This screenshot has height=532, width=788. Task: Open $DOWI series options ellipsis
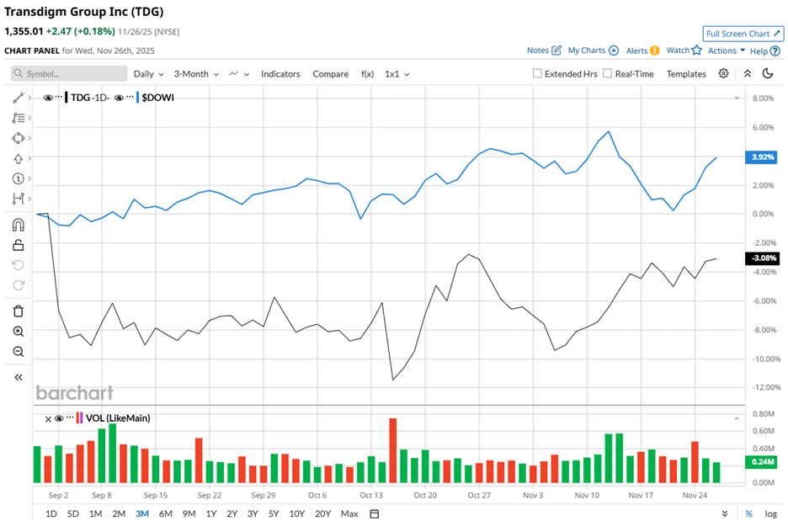(130, 95)
